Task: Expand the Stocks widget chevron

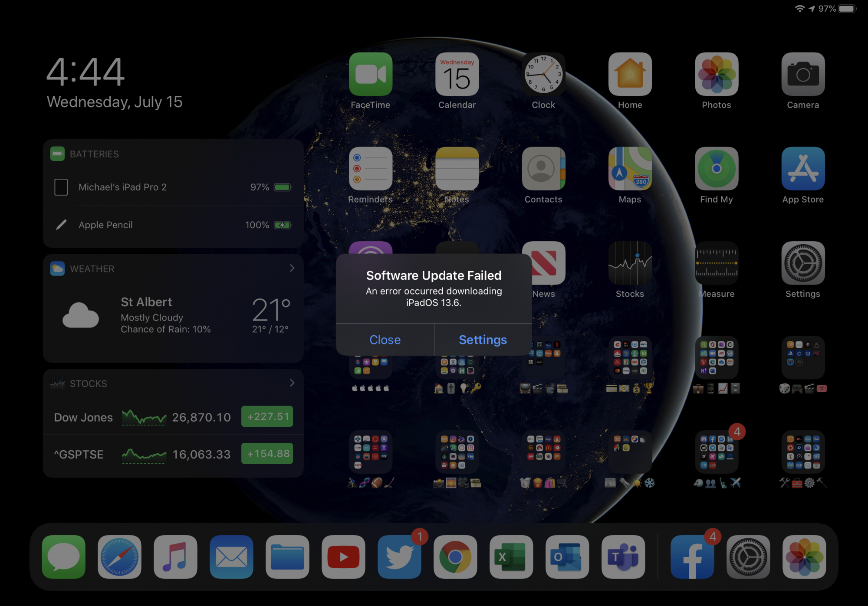Action: pyautogui.click(x=292, y=383)
